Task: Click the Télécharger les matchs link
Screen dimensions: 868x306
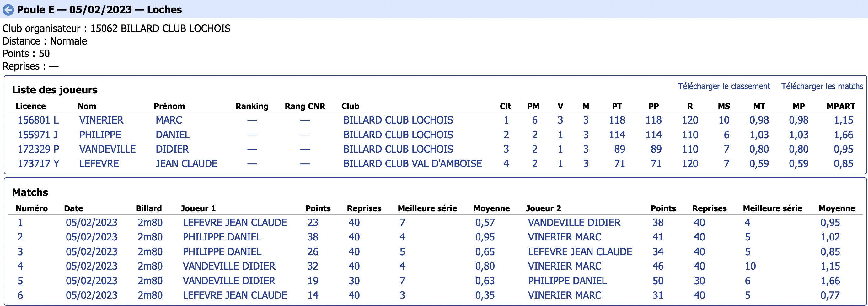Action: click(x=822, y=86)
